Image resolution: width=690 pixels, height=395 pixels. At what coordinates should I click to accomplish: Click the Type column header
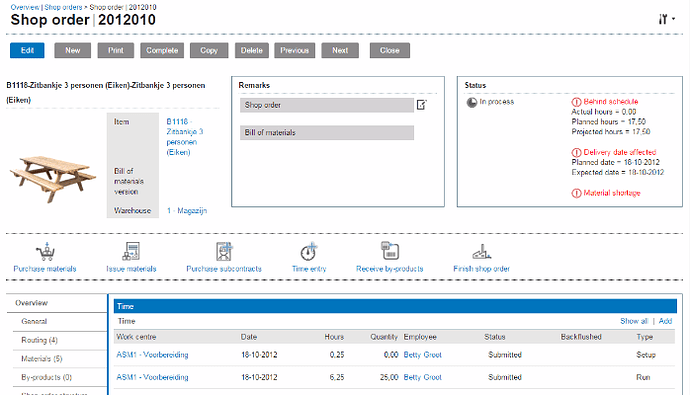[x=645, y=337]
